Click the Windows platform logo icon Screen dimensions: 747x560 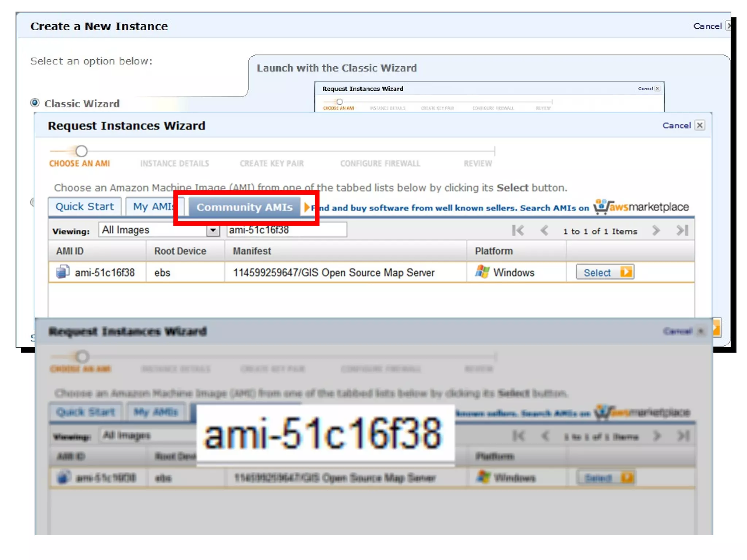(x=482, y=272)
